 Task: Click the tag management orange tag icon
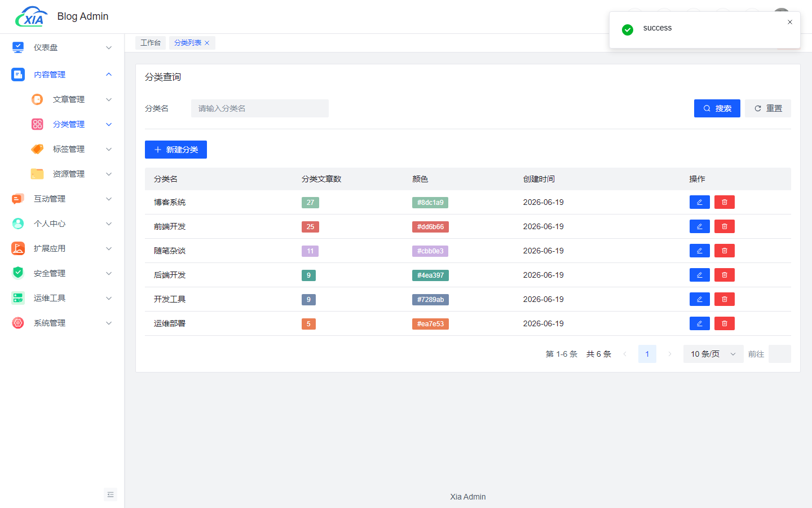(37, 149)
